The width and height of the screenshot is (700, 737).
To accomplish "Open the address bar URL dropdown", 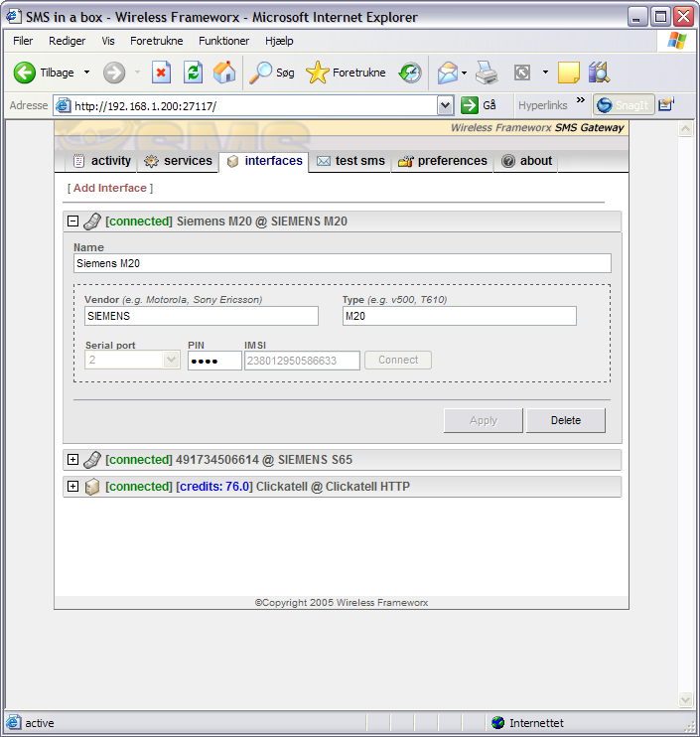I will tap(445, 105).
